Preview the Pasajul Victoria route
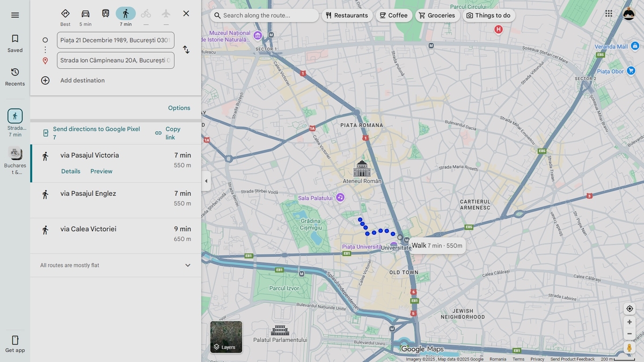 point(101,172)
